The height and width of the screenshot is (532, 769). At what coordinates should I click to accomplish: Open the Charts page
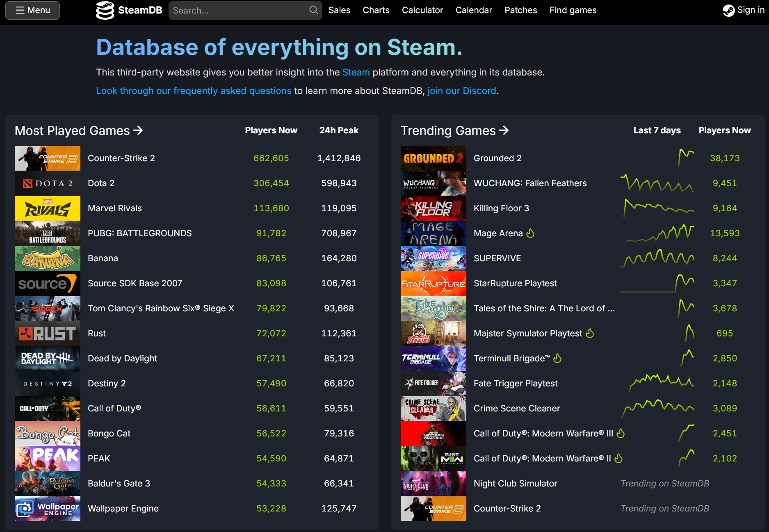376,10
